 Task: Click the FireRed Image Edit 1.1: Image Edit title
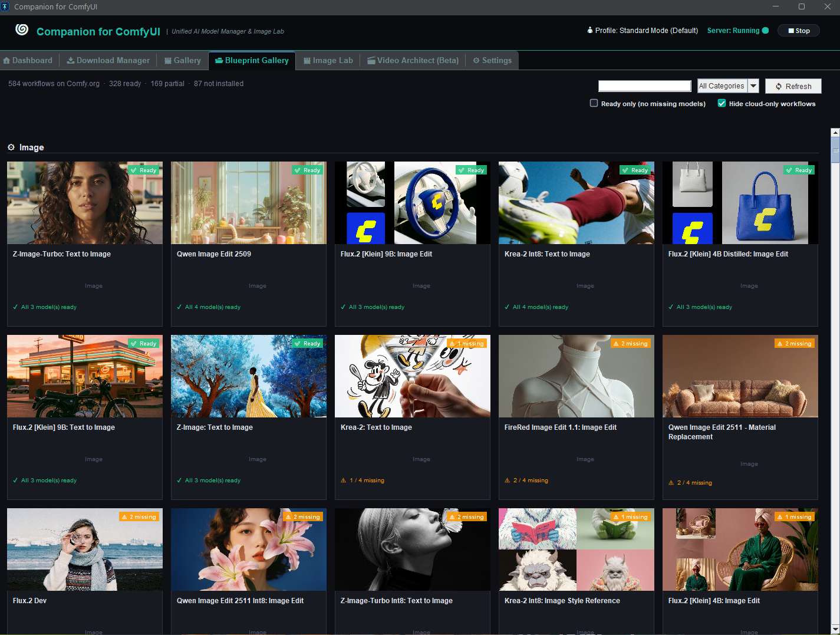point(561,427)
